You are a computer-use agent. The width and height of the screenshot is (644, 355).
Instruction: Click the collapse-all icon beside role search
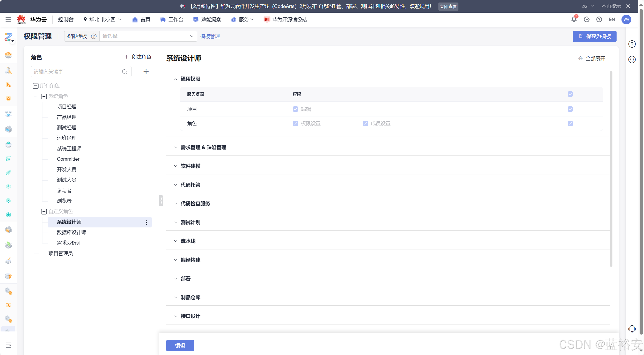pyautogui.click(x=146, y=72)
